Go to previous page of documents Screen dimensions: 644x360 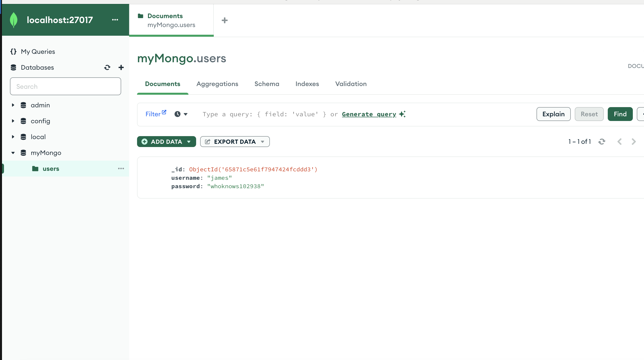(619, 142)
